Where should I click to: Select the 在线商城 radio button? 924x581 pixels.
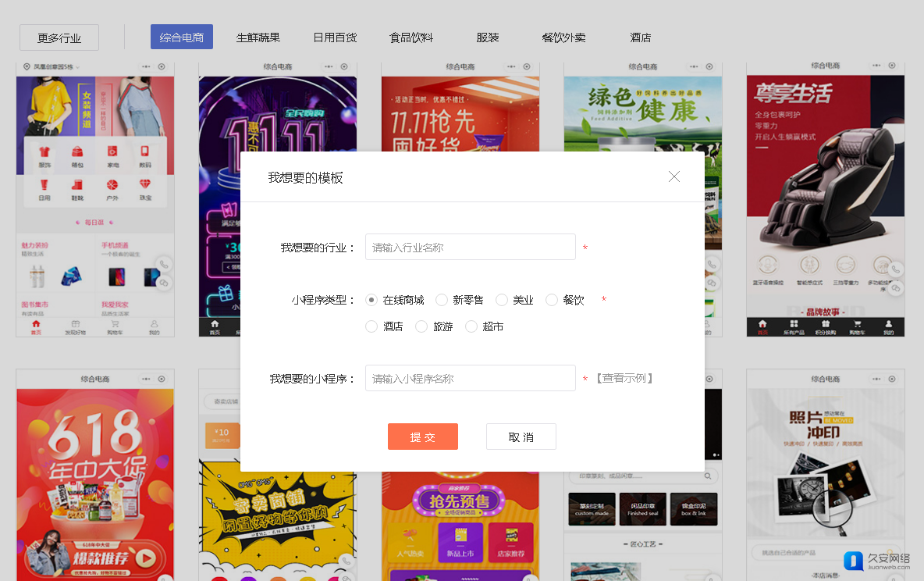371,300
